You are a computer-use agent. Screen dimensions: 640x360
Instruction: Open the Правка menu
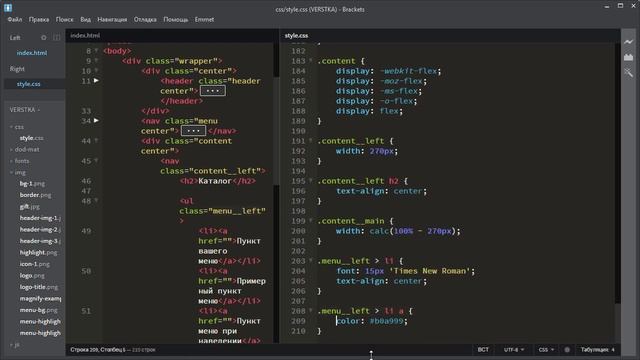[x=39, y=20]
